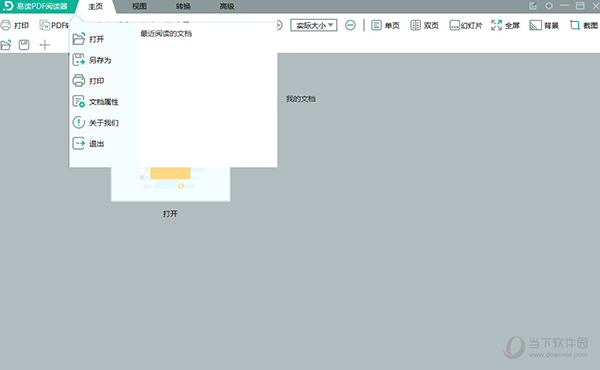Click the partially hidden zoom in icon
Image resolution: width=600 pixels, height=370 pixels.
[280, 25]
